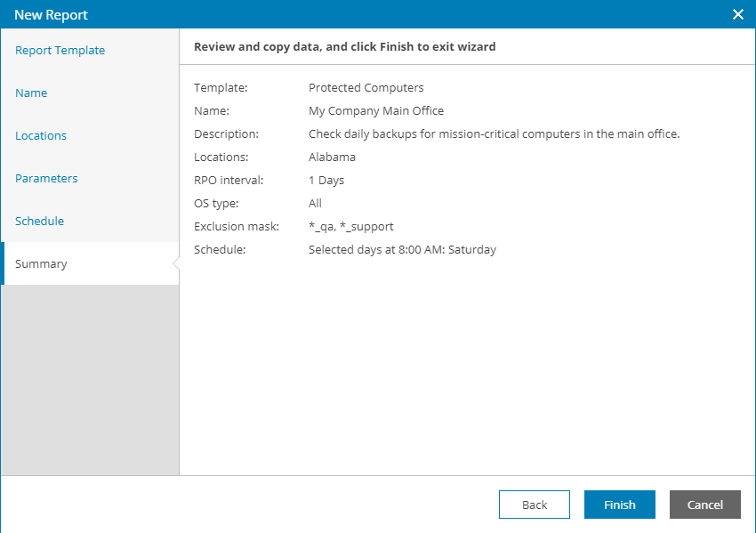Click the review instructions heading
Screen dimensions: 756x533
[x=344, y=46]
